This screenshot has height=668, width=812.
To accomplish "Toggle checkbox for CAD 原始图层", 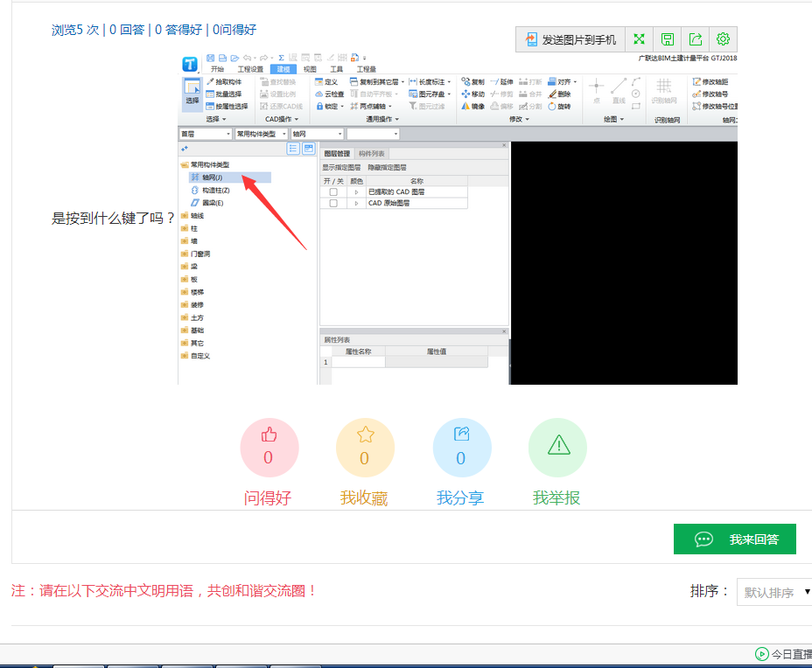I will 333,204.
